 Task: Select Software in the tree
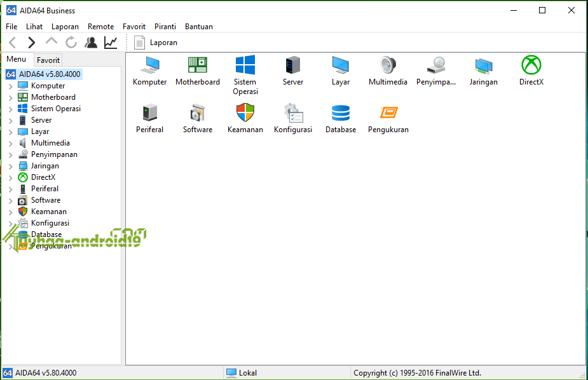[x=46, y=200]
